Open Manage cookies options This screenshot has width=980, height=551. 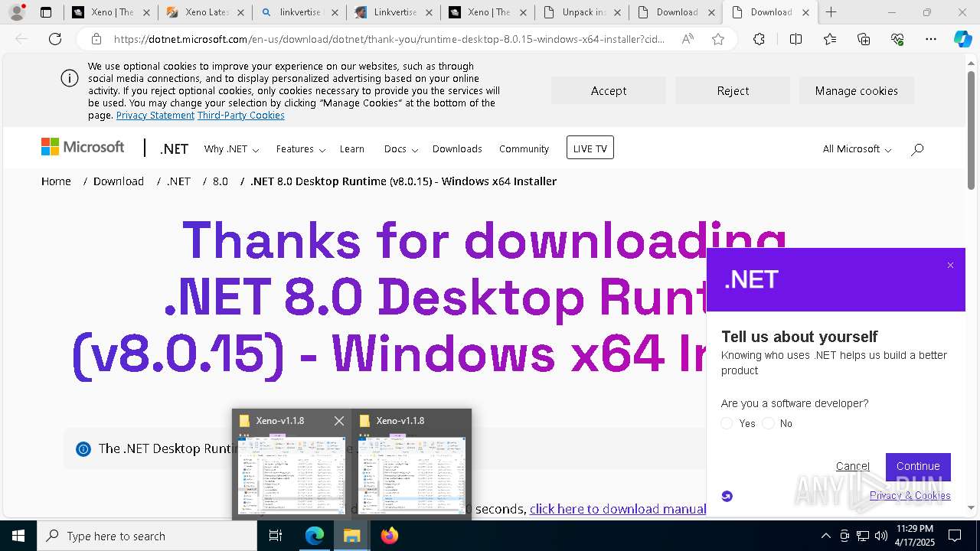[857, 90]
